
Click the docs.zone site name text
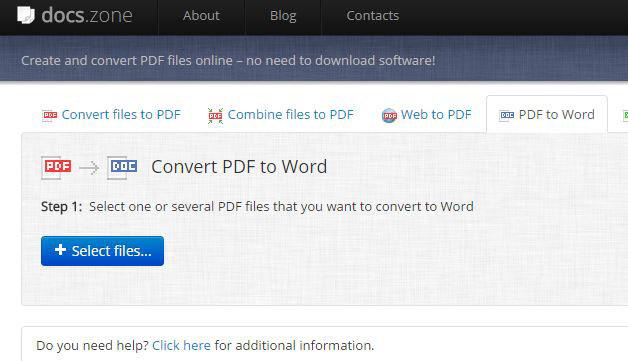coord(87,16)
